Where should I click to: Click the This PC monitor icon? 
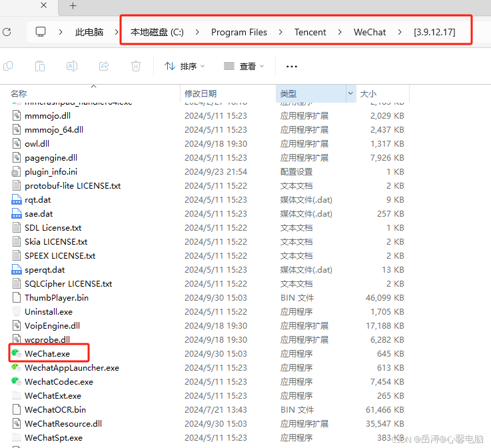[41, 32]
